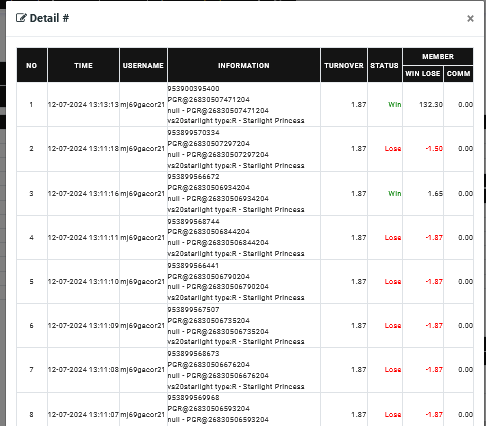Click the STATUS column header
486x426 pixels.
coord(385,65)
